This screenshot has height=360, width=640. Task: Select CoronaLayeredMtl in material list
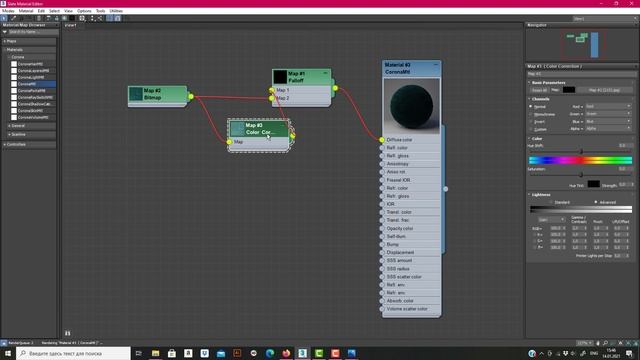pyautogui.click(x=33, y=71)
